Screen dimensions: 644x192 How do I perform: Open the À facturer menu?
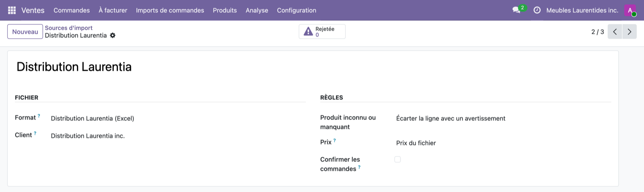click(x=113, y=10)
